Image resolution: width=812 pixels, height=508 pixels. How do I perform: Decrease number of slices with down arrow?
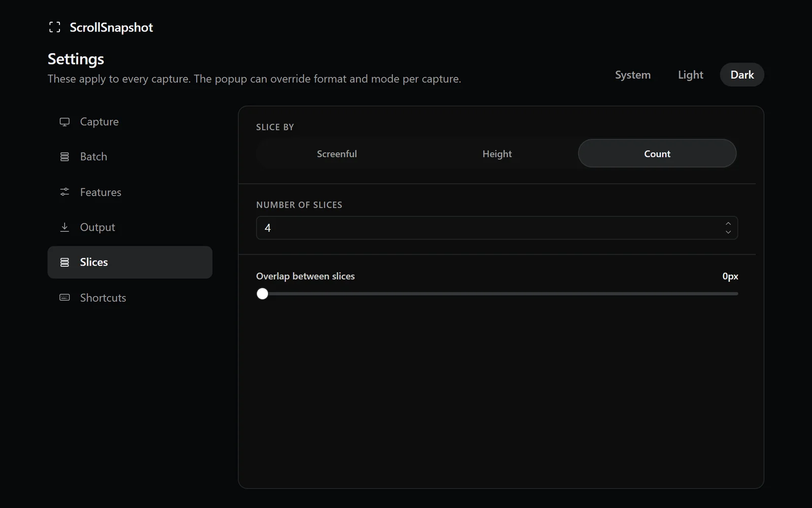[728, 232]
